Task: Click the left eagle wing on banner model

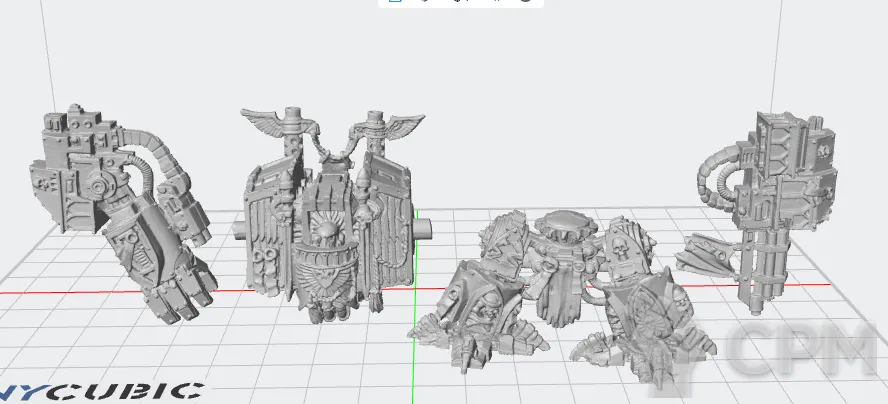Action: click(x=267, y=124)
